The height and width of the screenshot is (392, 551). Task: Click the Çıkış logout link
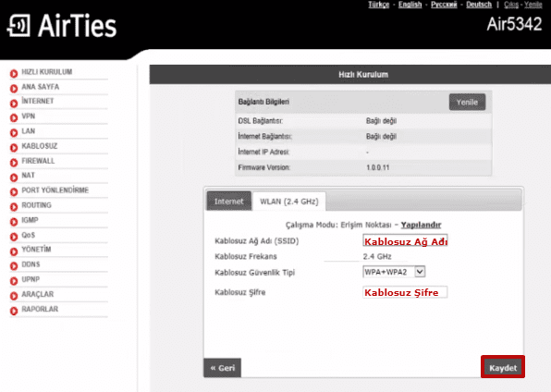point(511,5)
